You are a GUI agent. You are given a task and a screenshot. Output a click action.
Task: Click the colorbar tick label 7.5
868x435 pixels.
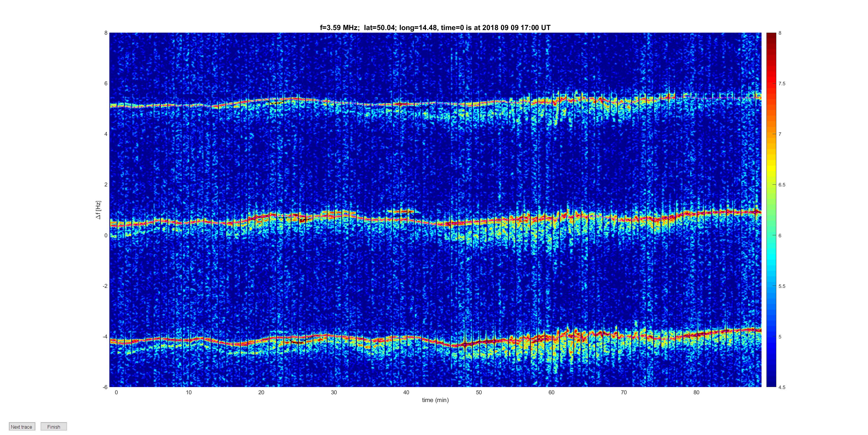[782, 84]
